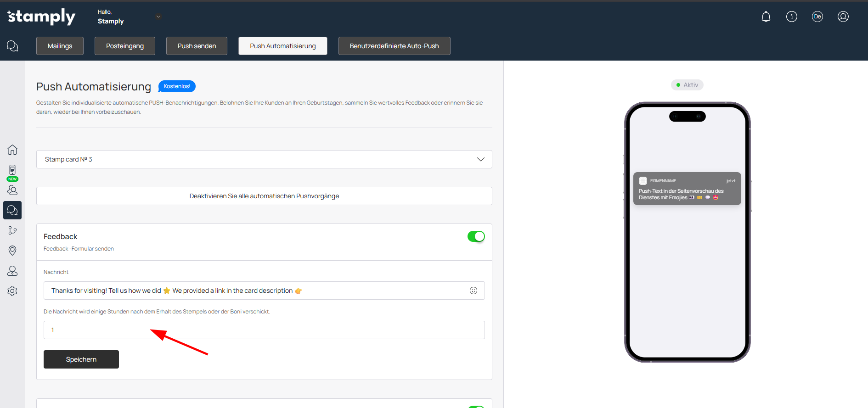The image size is (868, 408).
Task: Click the Speichern button
Action: pyautogui.click(x=81, y=359)
